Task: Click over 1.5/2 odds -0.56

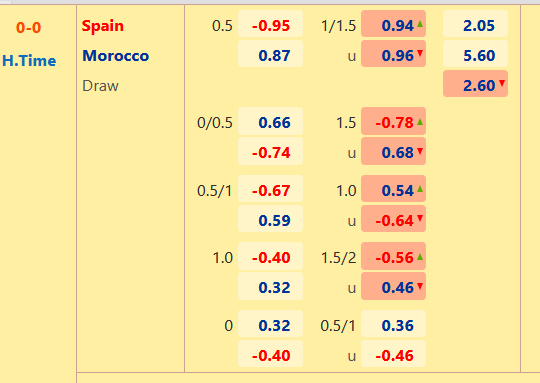Action: [x=393, y=256]
